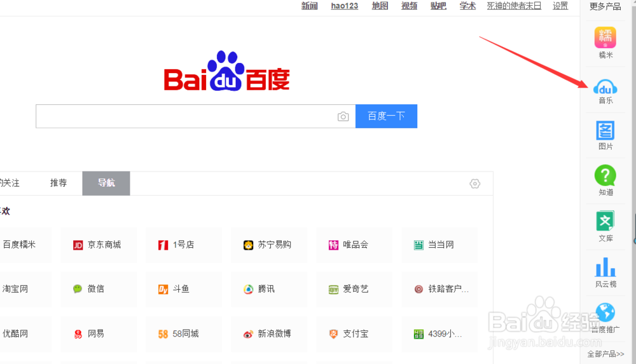Open 铁路客户 shortcut
The width and height of the screenshot is (636, 364).
[x=439, y=289]
